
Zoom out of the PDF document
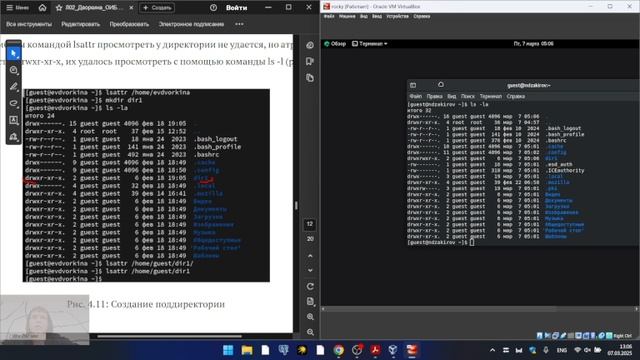[x=310, y=332]
